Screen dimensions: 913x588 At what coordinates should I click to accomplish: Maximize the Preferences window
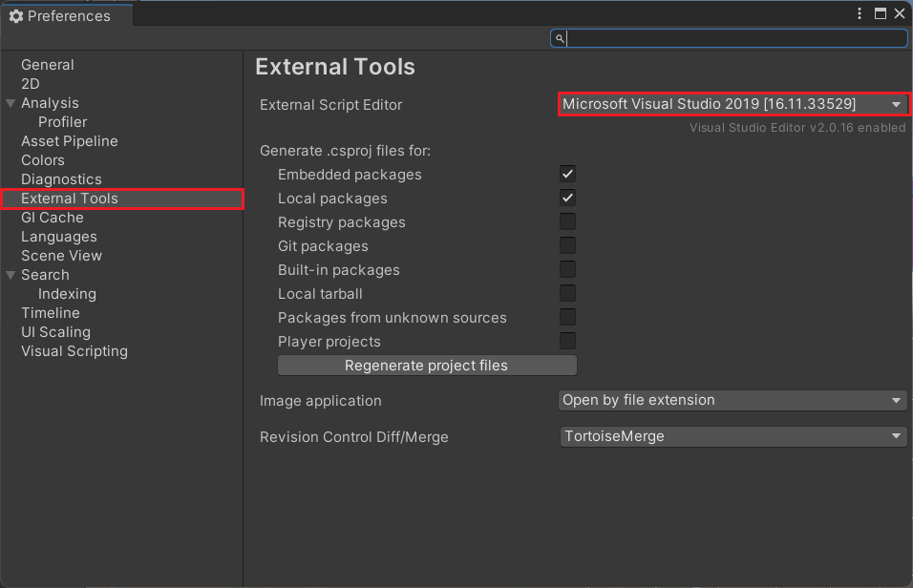(x=880, y=13)
